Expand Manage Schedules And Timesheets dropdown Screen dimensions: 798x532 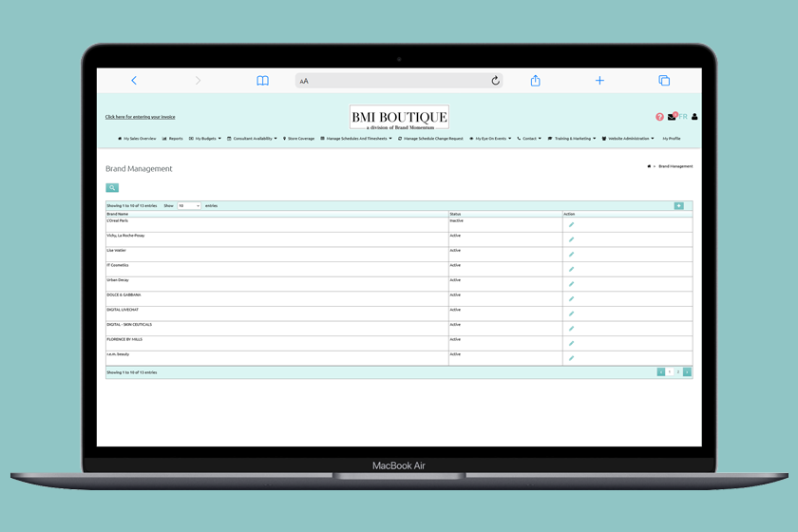pos(356,139)
